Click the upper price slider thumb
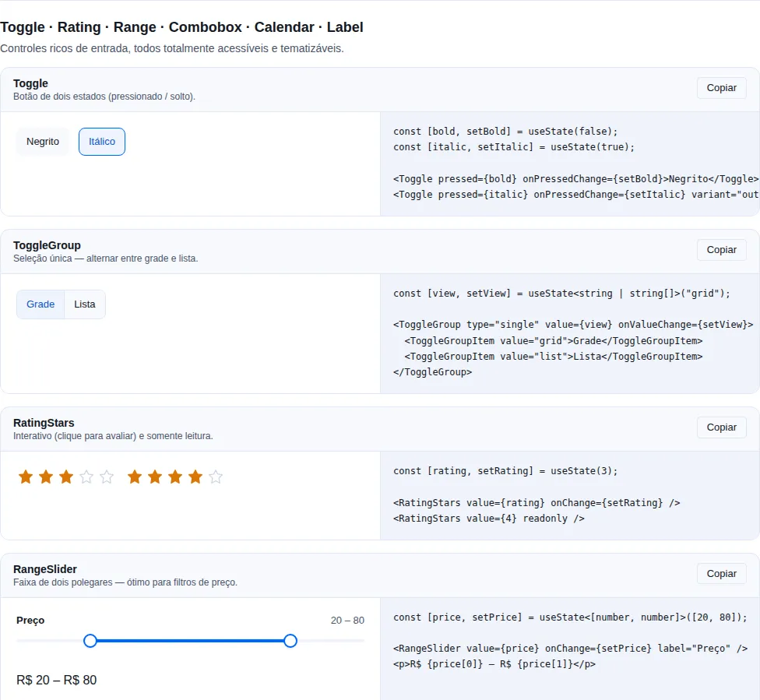This screenshot has height=700, width=760. point(290,641)
